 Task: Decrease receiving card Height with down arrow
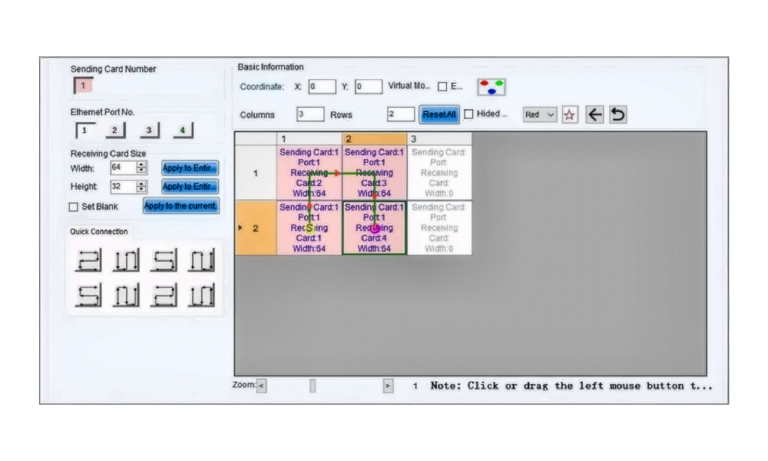click(142, 190)
